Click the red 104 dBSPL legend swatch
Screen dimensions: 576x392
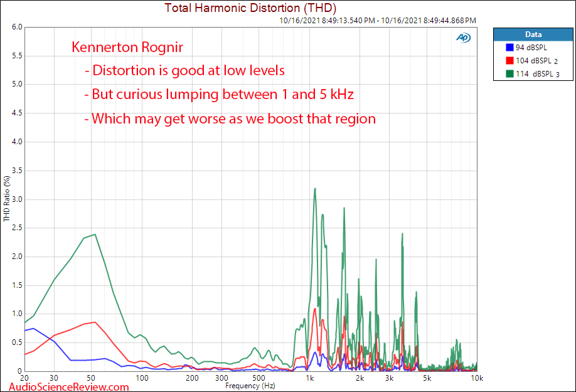coord(509,61)
